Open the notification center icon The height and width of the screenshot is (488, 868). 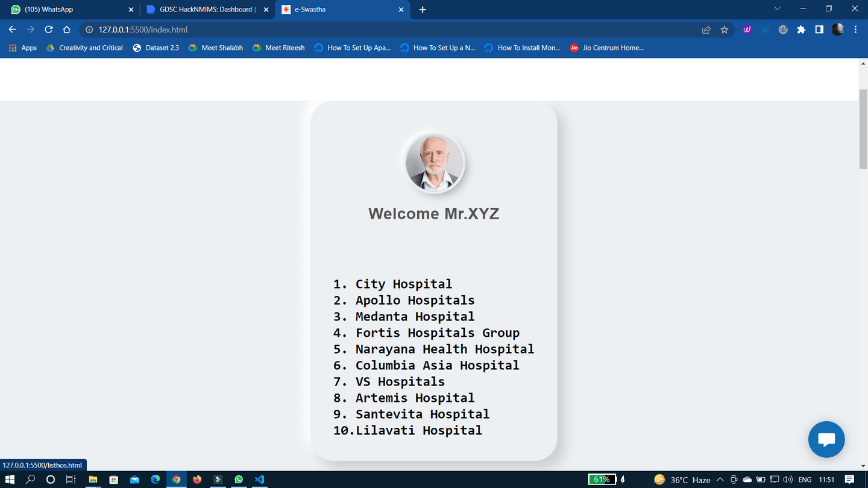point(850,480)
